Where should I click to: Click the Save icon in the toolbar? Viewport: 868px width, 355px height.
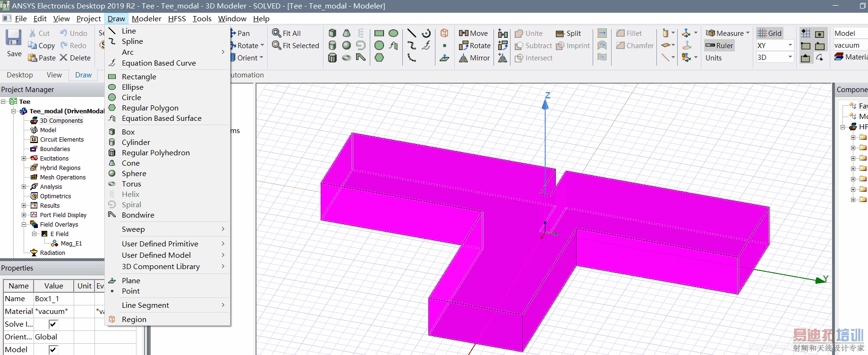14,39
